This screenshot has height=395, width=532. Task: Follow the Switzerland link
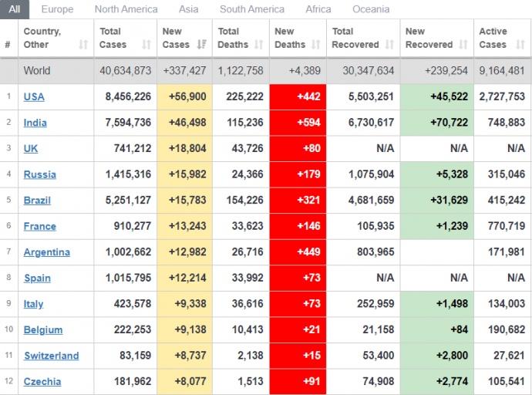click(x=51, y=356)
